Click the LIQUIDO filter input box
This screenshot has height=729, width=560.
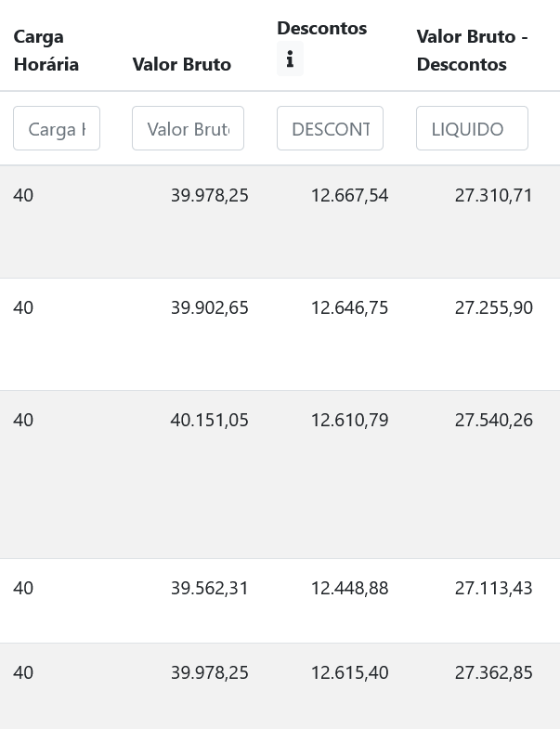472,129
